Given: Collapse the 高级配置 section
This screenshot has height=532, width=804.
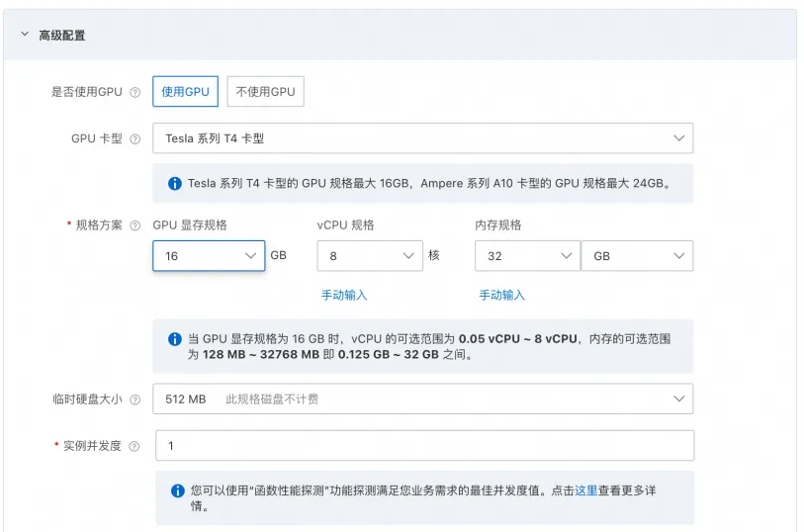Looking at the screenshot, I should click(x=25, y=36).
